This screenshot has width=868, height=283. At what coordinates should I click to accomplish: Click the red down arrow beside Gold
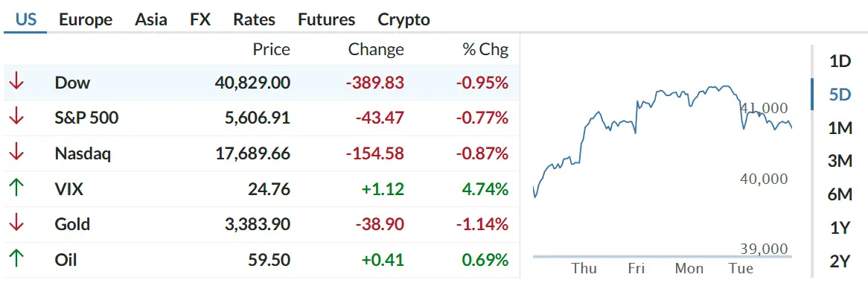16,224
